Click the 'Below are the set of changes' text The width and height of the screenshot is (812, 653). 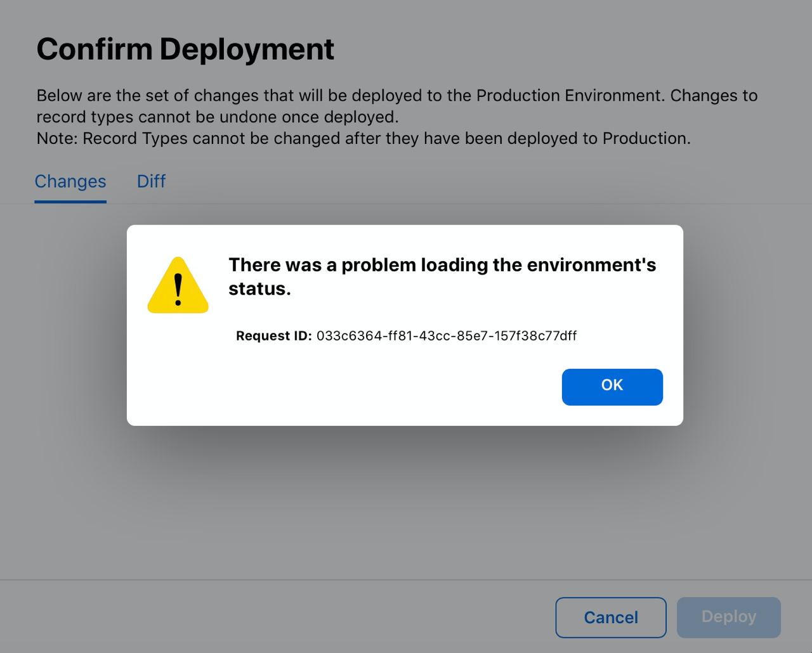click(x=159, y=96)
